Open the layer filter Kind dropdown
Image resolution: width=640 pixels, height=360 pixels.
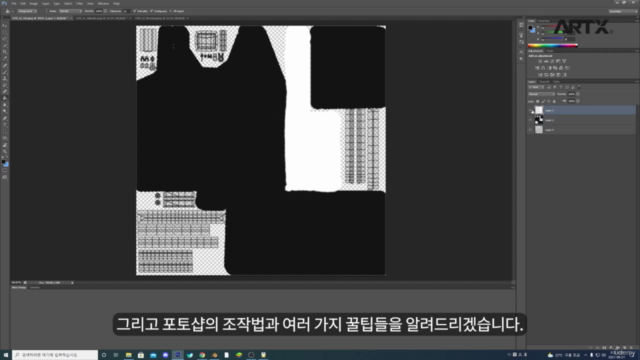536,87
